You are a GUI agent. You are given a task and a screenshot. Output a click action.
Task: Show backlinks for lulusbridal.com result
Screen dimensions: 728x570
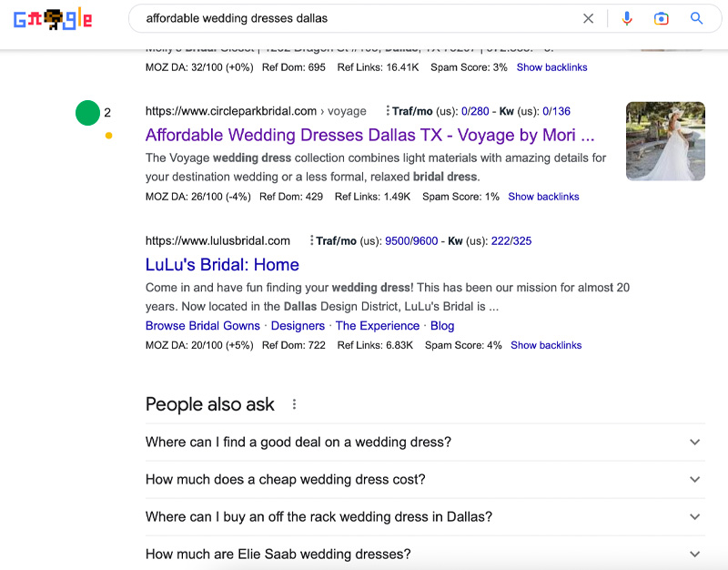546,345
